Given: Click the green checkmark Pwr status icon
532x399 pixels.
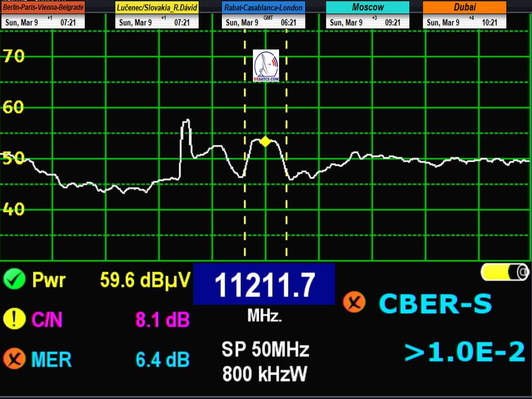Looking at the screenshot, I should point(15,280).
